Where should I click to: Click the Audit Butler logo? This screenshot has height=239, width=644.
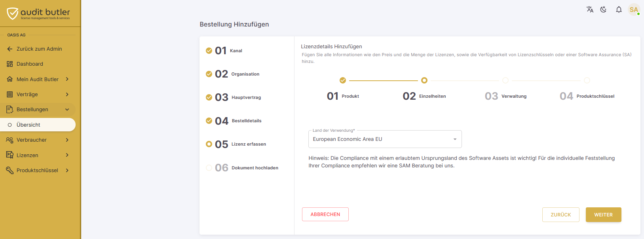[38, 13]
